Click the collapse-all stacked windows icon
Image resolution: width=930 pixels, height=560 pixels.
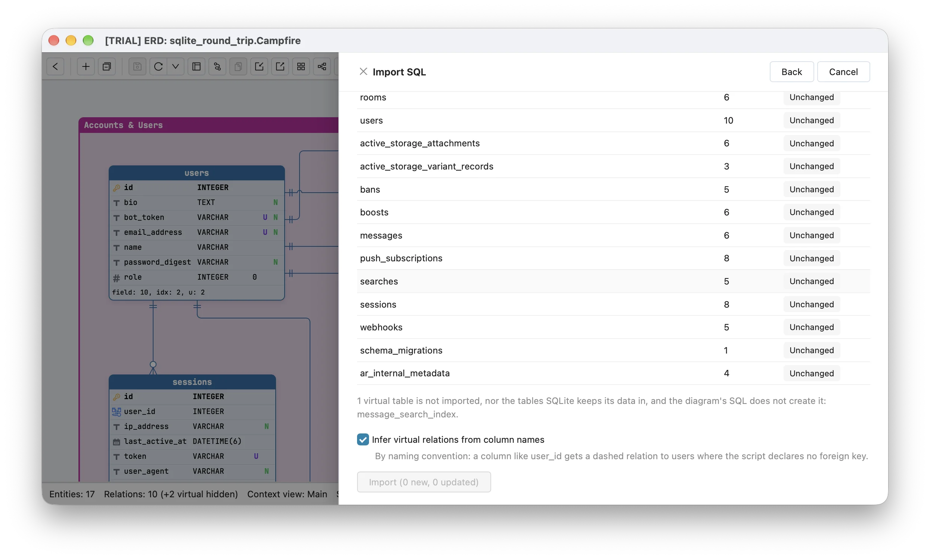[107, 66]
